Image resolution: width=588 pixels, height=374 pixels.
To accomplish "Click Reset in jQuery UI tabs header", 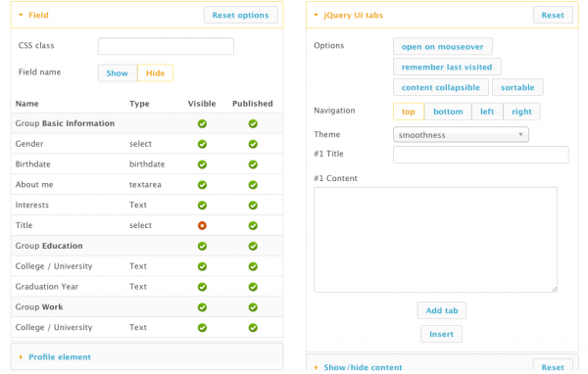I will click(x=553, y=15).
